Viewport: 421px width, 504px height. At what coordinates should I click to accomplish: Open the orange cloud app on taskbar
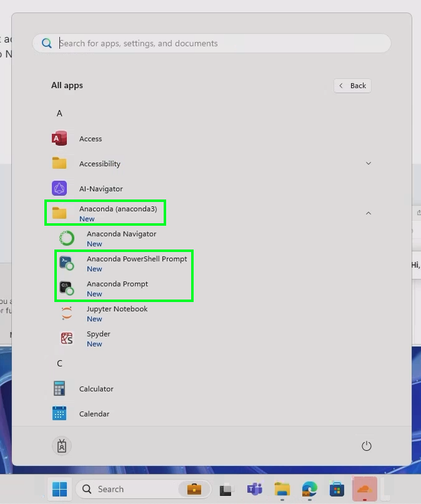[365, 489]
